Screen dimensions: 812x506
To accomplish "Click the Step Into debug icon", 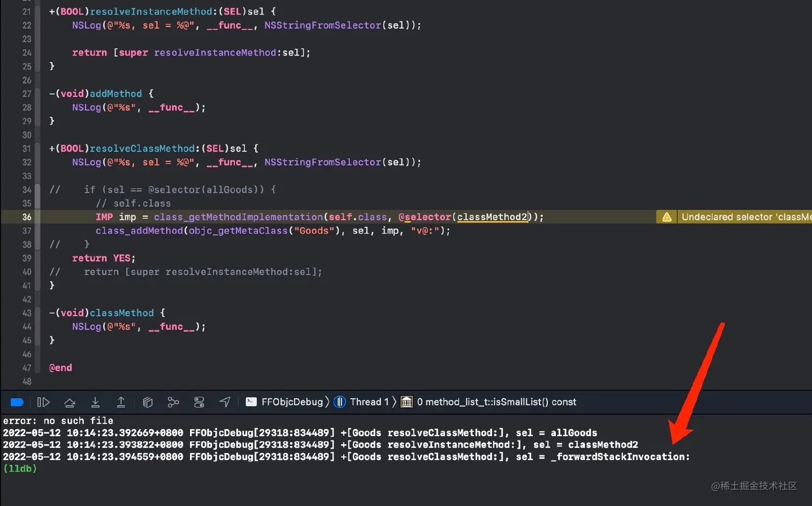I will (95, 402).
